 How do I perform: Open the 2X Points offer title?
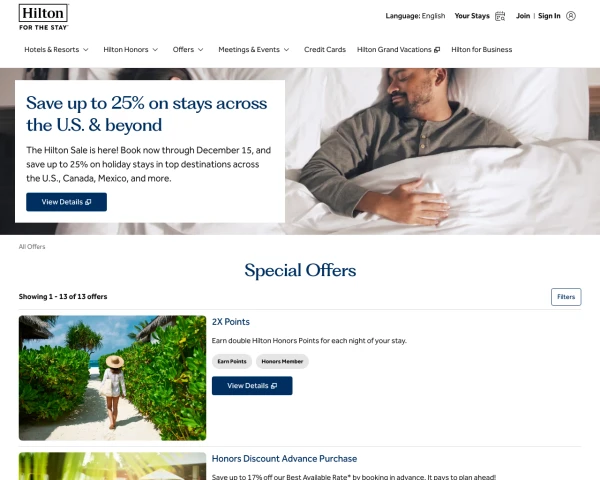231,322
